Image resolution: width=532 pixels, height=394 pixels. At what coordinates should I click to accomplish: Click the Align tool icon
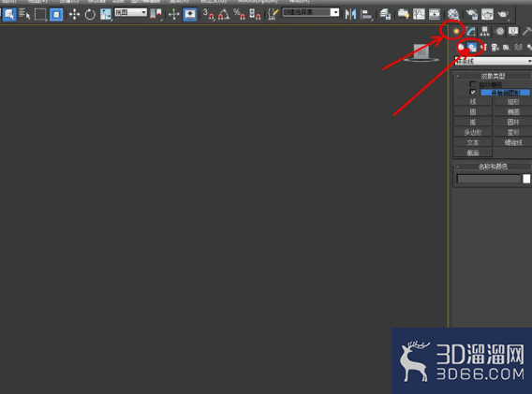(x=366, y=14)
